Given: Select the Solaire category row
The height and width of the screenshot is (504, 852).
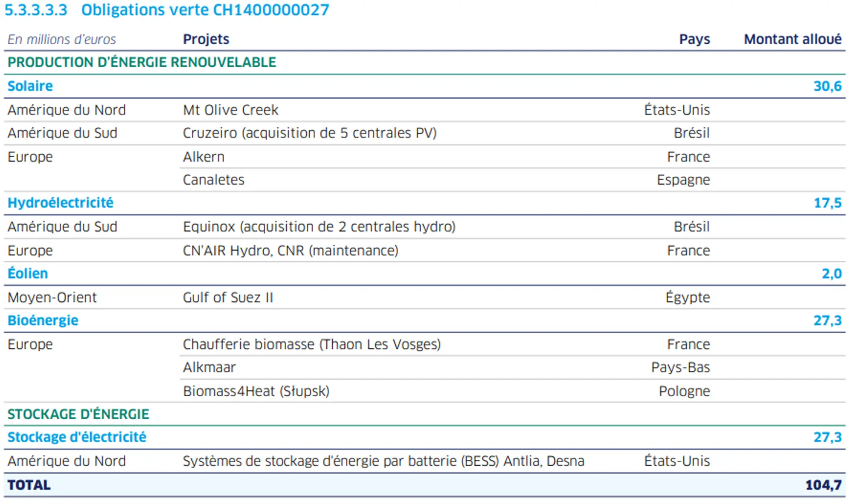Looking at the screenshot, I should [x=425, y=86].
